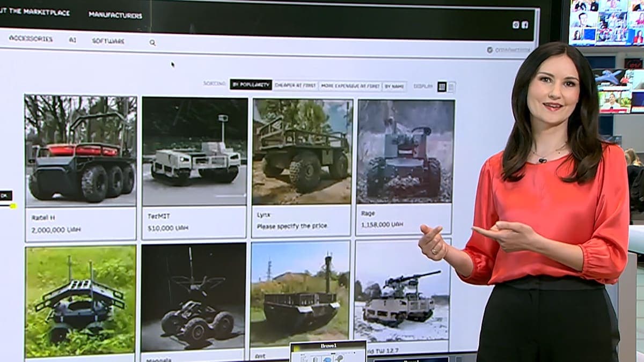Image resolution: width=644 pixels, height=362 pixels.
Task: Switch display to list view
Action: click(451, 87)
